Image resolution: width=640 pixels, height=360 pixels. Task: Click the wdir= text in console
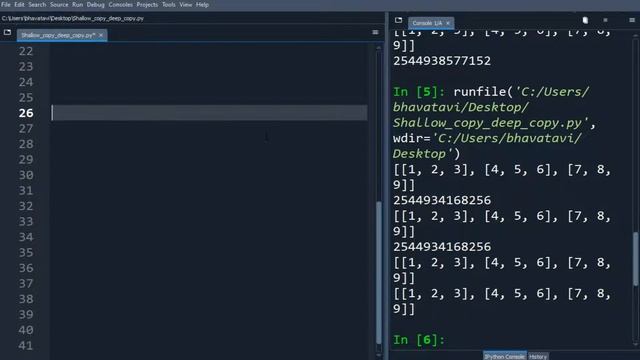coord(412,138)
